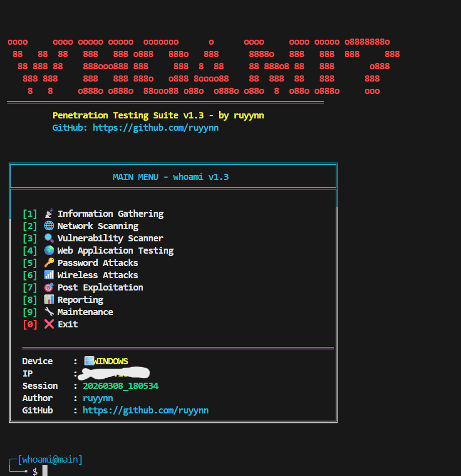Click the red [0] option number

coord(30,325)
